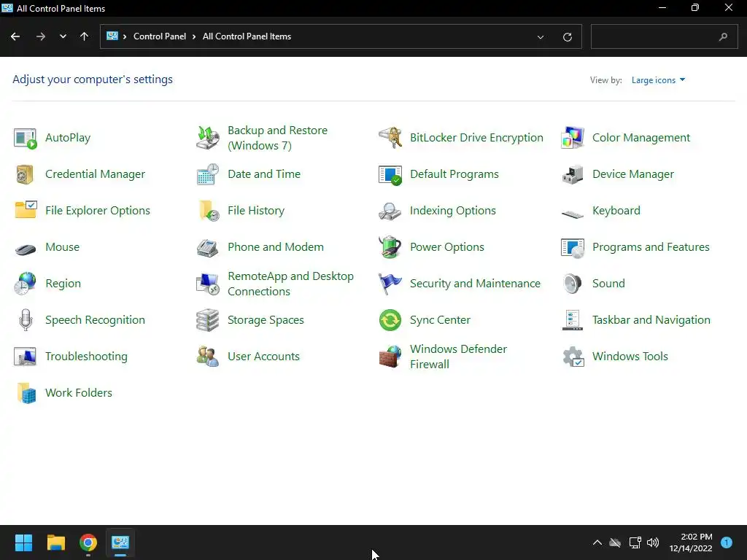The height and width of the screenshot is (560, 747).
Task: Open the Power Options link text
Action: click(x=447, y=247)
